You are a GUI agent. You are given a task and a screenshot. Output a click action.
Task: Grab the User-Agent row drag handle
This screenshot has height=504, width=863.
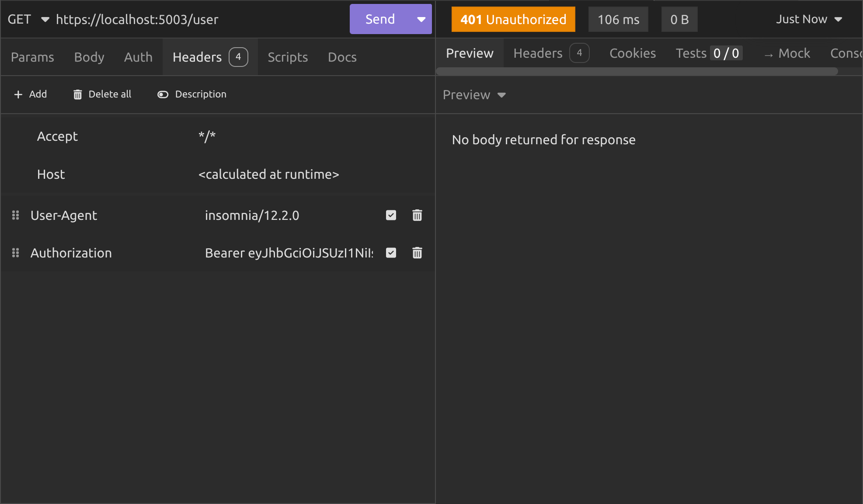(x=16, y=215)
